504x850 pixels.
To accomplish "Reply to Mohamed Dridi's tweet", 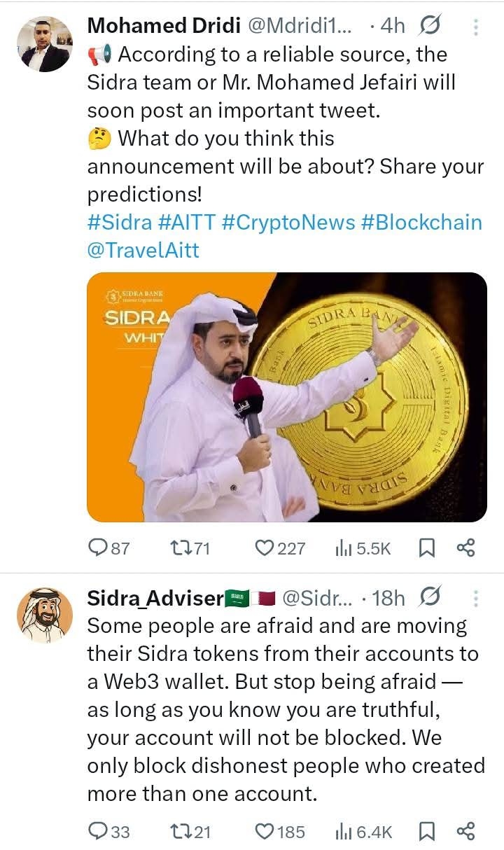I will 99,548.
